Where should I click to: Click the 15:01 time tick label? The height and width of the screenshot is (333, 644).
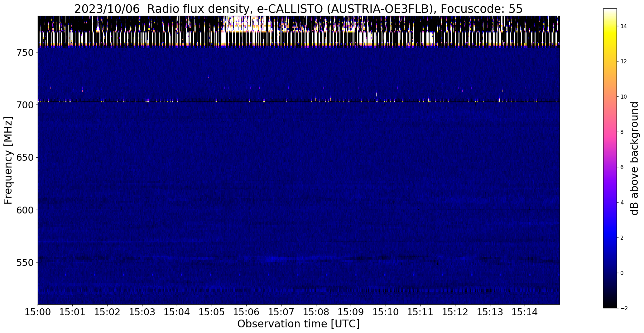click(73, 312)
